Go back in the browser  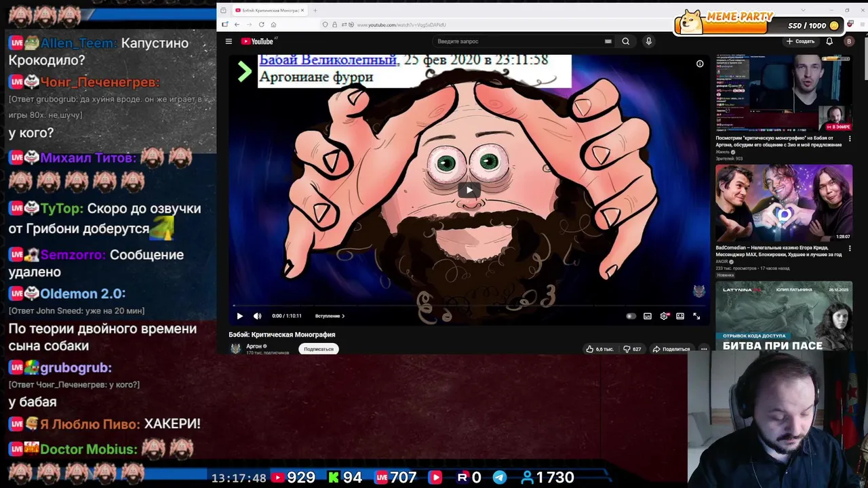[x=237, y=25]
